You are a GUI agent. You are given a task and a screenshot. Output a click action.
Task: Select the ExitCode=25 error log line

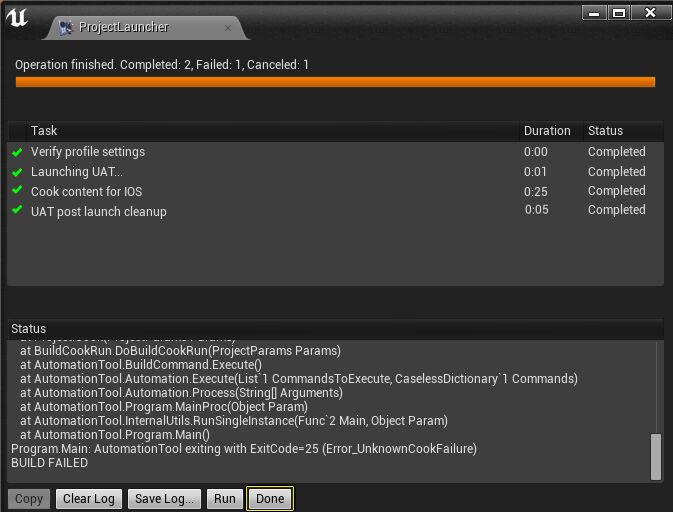pos(244,449)
